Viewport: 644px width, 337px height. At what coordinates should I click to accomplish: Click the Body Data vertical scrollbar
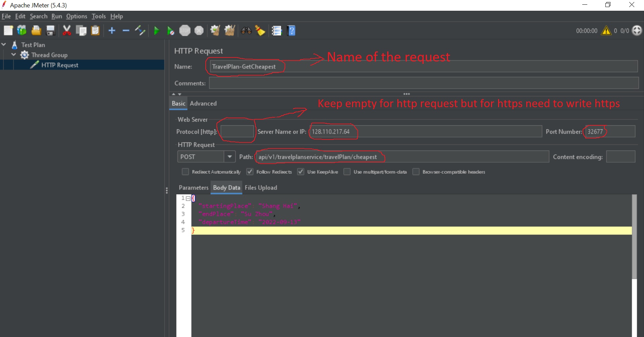tap(634, 237)
